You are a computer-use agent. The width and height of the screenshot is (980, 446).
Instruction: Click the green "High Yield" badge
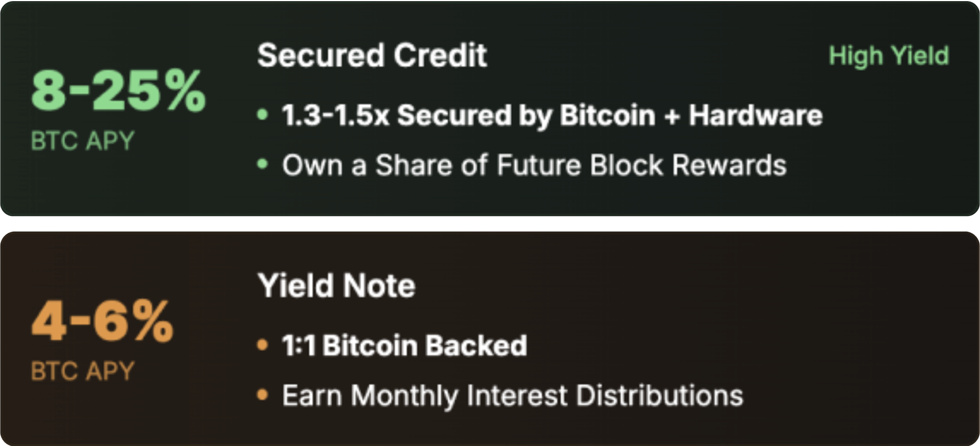[x=888, y=56]
